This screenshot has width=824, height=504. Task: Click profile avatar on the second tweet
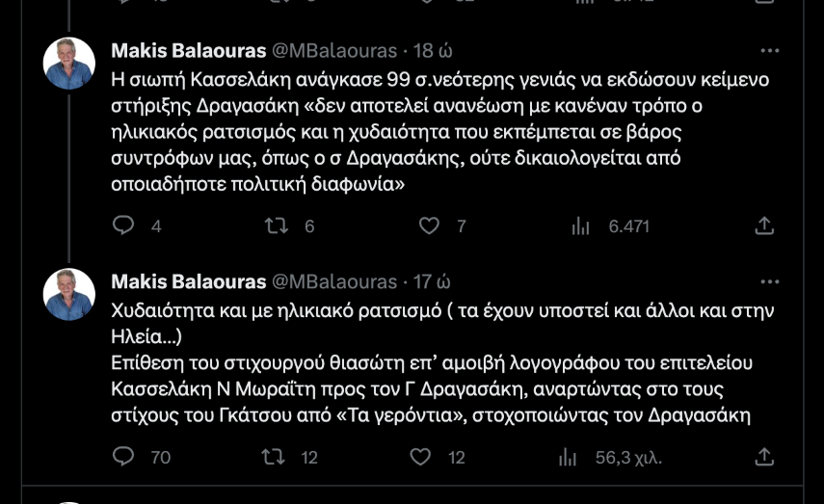pos(69,295)
